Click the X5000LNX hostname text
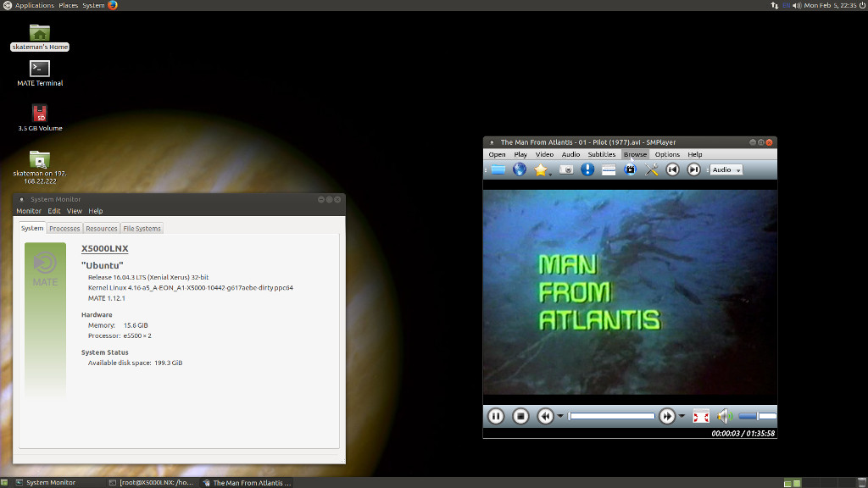Viewport: 868px width, 488px height. click(104, 248)
